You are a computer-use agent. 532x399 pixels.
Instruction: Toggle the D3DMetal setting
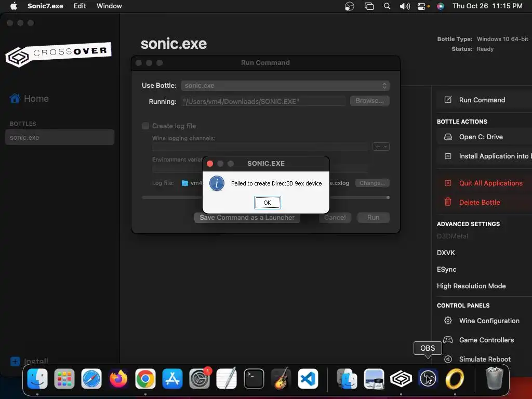[x=453, y=236]
